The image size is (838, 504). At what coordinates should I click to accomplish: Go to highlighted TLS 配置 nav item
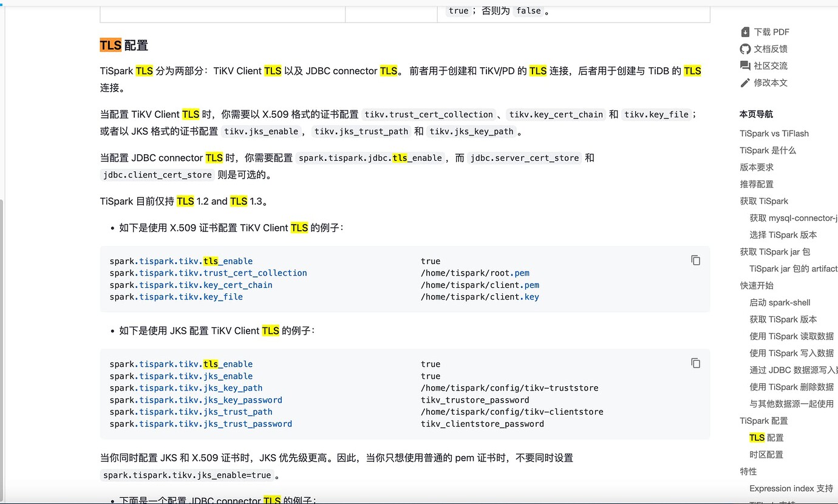766,438
